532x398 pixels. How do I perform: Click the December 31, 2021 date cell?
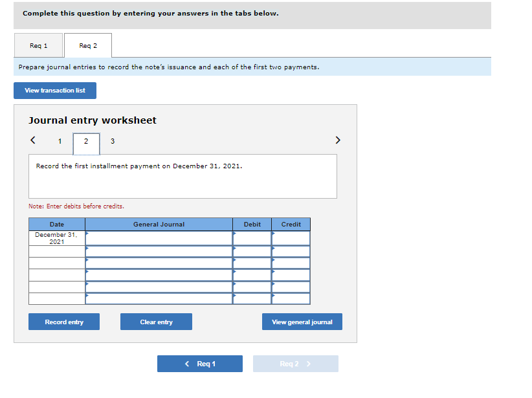pos(57,238)
